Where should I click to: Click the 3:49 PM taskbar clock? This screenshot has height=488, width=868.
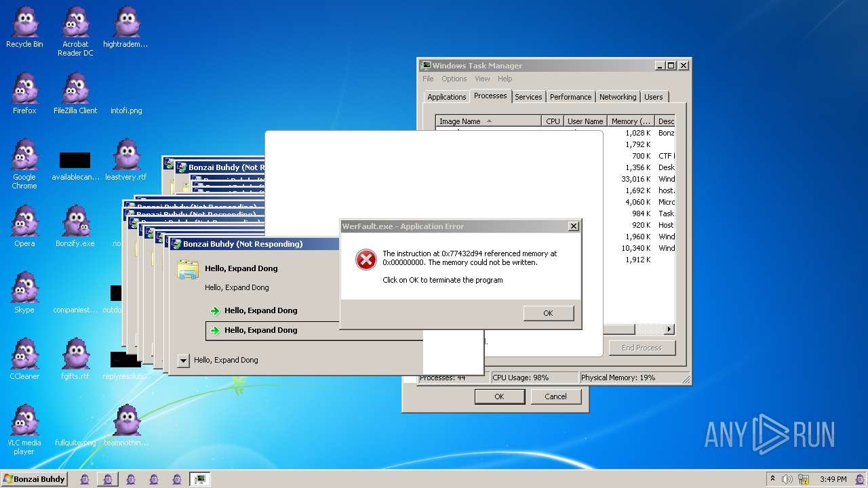pos(833,479)
